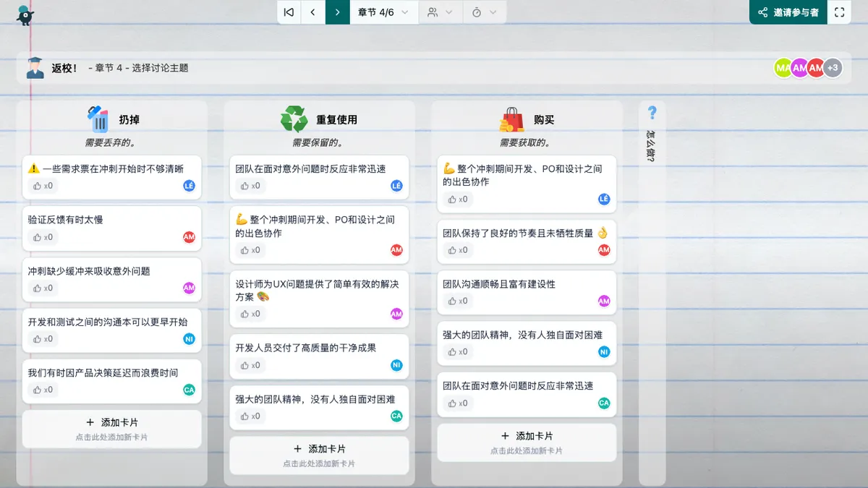This screenshot has height=488, width=868.
Task: Click the skip to first chapter icon
Action: [x=289, y=12]
